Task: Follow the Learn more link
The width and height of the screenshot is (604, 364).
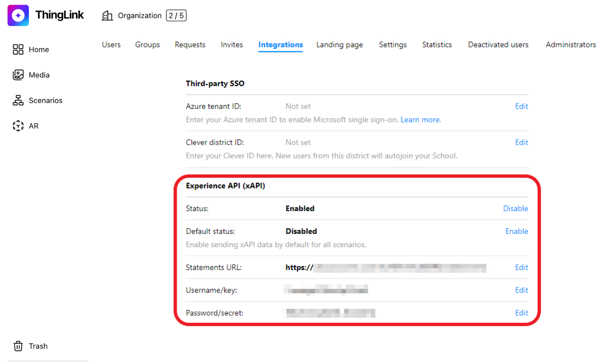Action: (420, 120)
